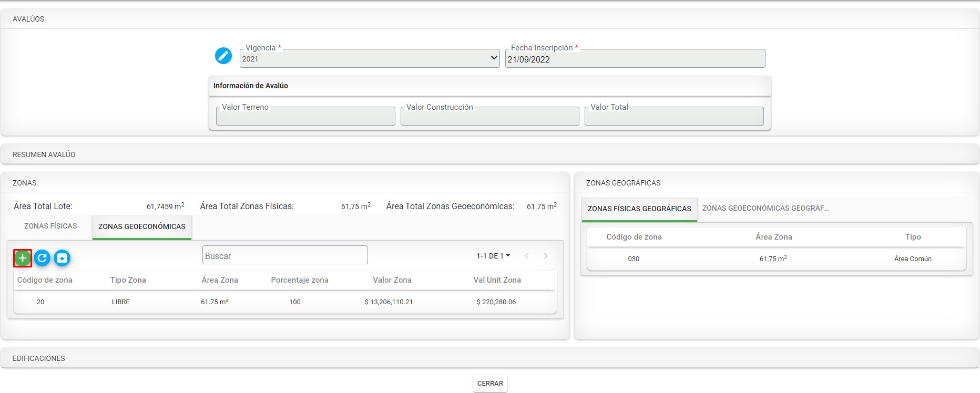The image size is (980, 393).
Task: Open the 1-1 DE 1 pagination dropdown
Action: coord(493,256)
